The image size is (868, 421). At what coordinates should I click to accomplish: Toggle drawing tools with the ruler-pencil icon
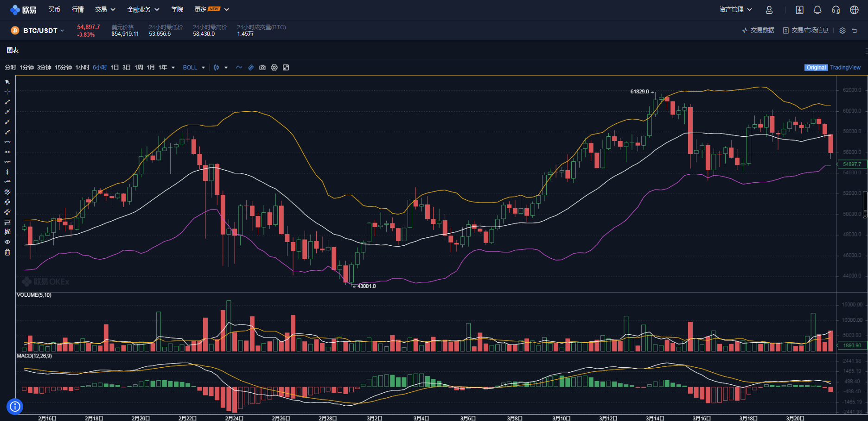[x=251, y=68]
